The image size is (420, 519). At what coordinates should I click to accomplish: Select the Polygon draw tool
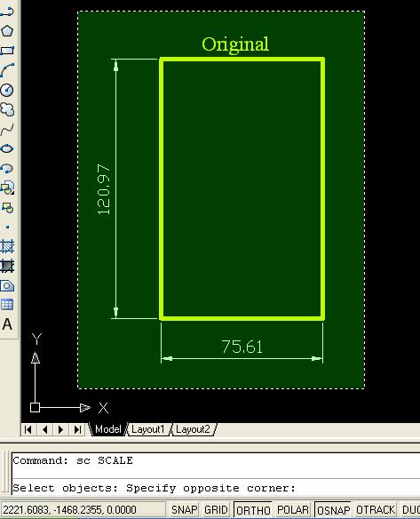pyautogui.click(x=7, y=31)
